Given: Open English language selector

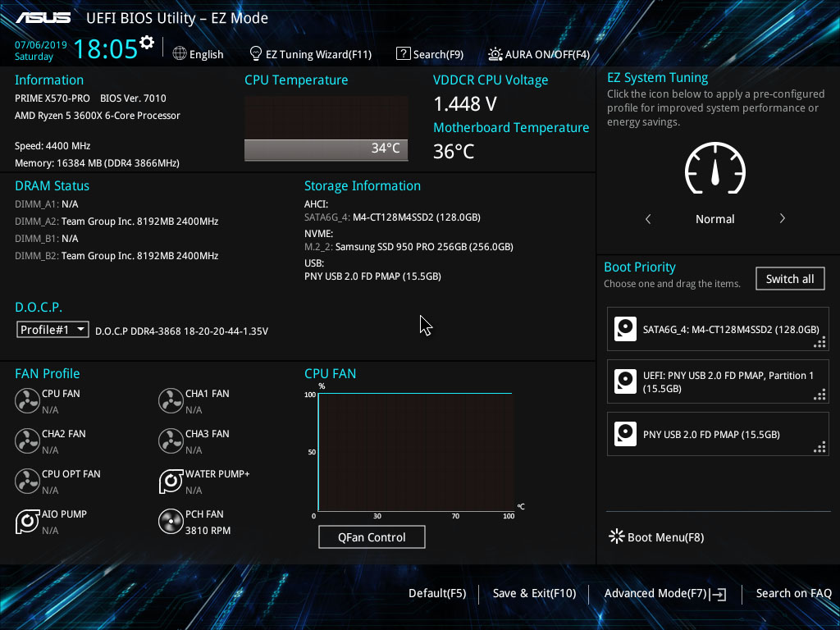Looking at the screenshot, I should coord(206,54).
